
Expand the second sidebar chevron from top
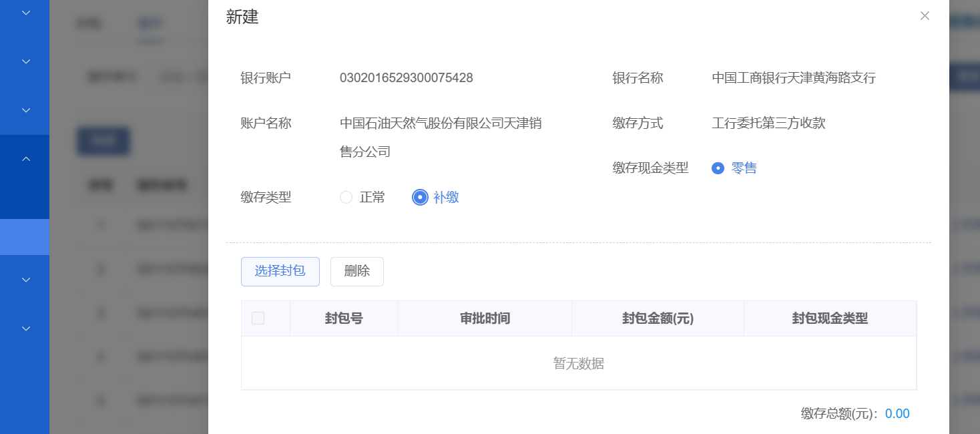coord(26,61)
